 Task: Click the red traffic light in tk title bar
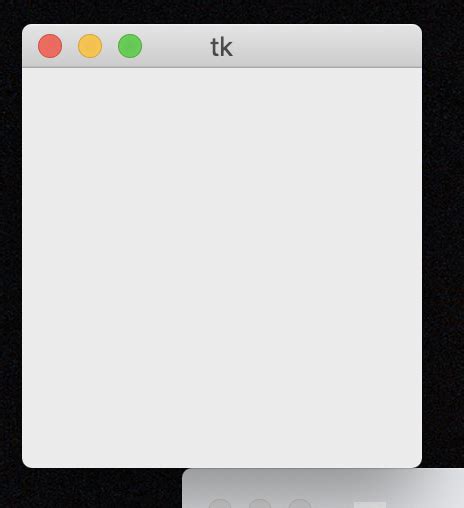point(50,46)
